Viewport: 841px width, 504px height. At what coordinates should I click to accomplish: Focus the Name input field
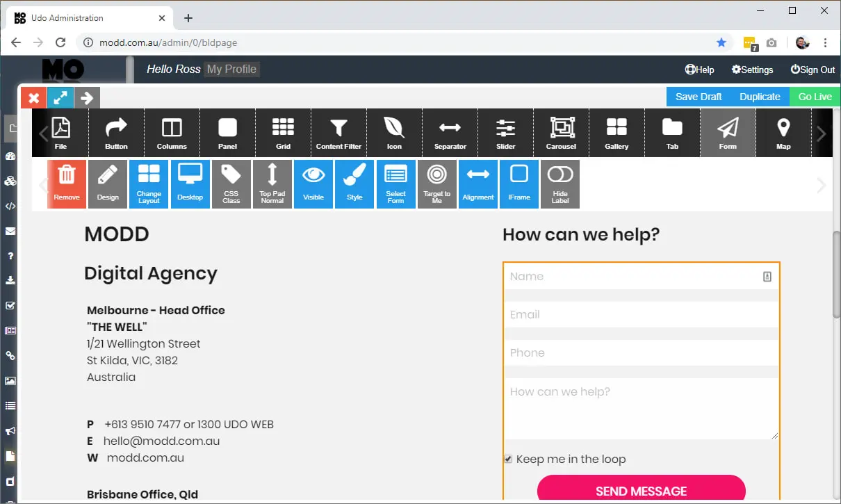641,276
